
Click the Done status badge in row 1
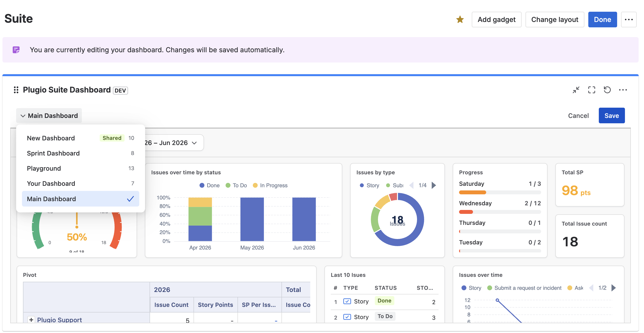tap(384, 301)
